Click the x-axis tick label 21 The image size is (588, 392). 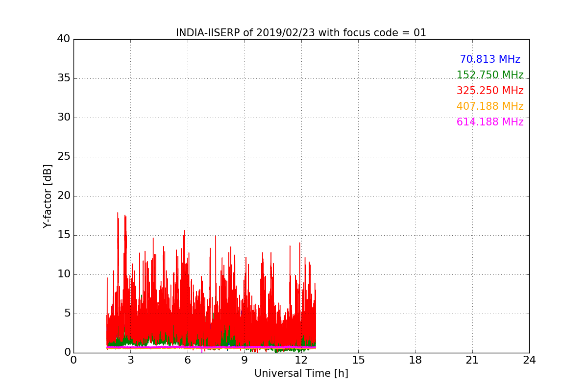tap(472, 360)
